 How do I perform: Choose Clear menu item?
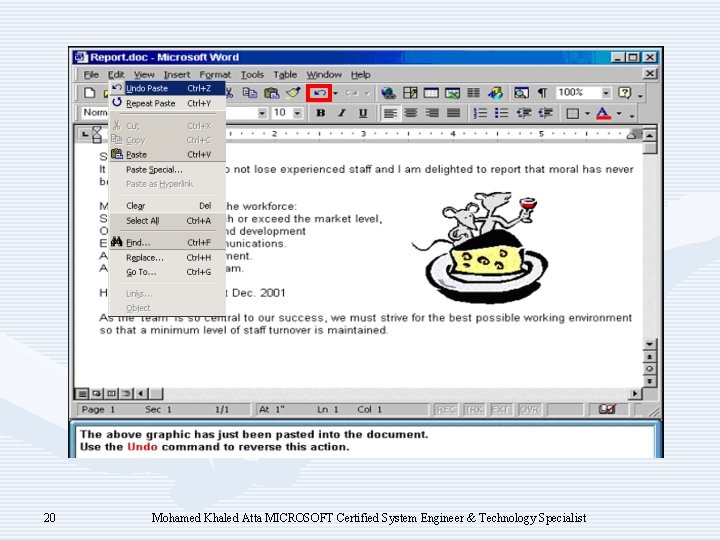coord(168,206)
